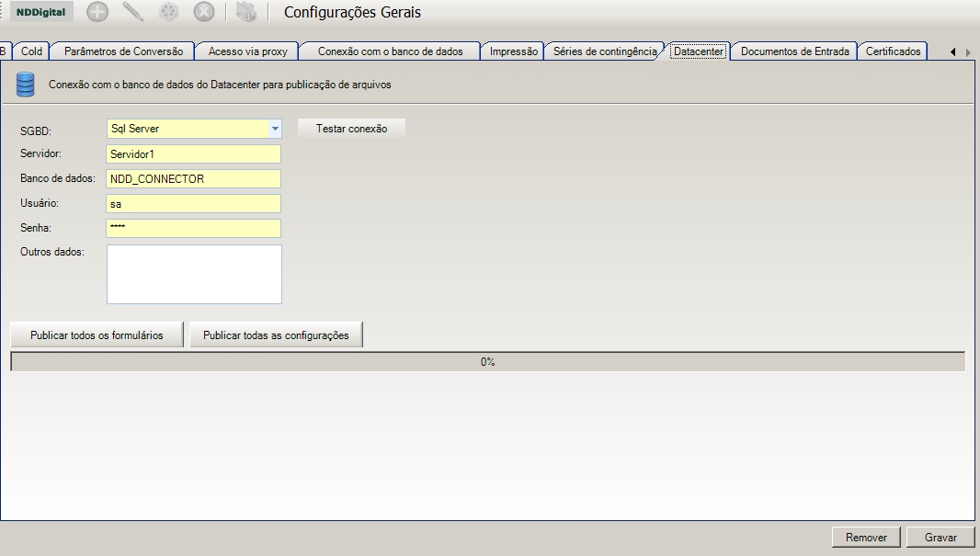Open the Parâmetros de Conversão tab
Image resolution: width=980 pixels, height=556 pixels.
(x=123, y=51)
